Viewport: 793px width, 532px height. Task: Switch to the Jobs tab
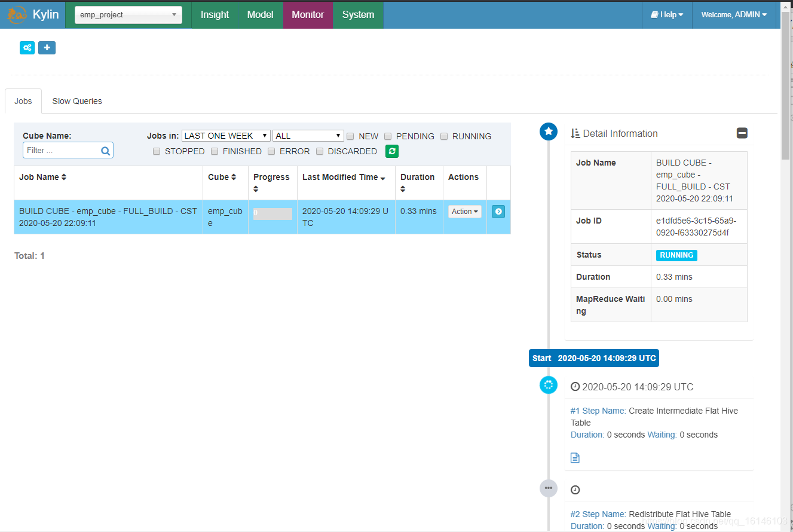[x=23, y=101]
